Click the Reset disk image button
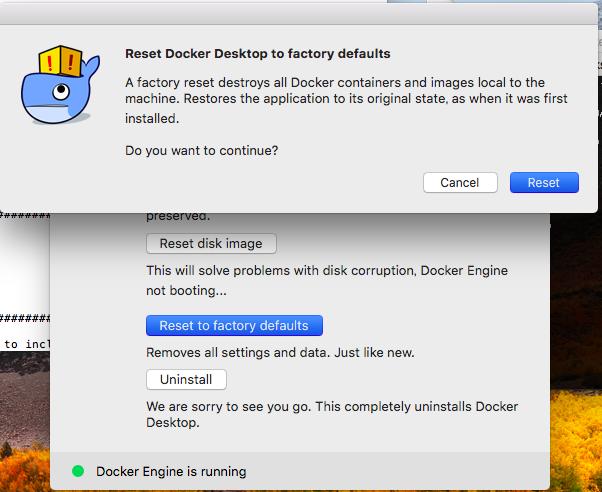602x492 pixels. pyautogui.click(x=211, y=244)
